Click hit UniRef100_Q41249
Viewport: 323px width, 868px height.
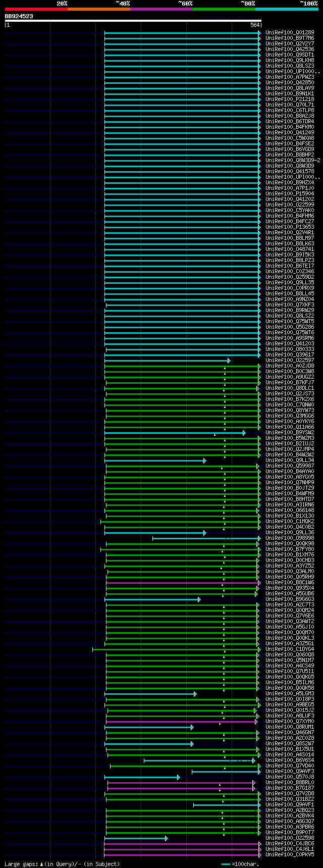coord(290,133)
